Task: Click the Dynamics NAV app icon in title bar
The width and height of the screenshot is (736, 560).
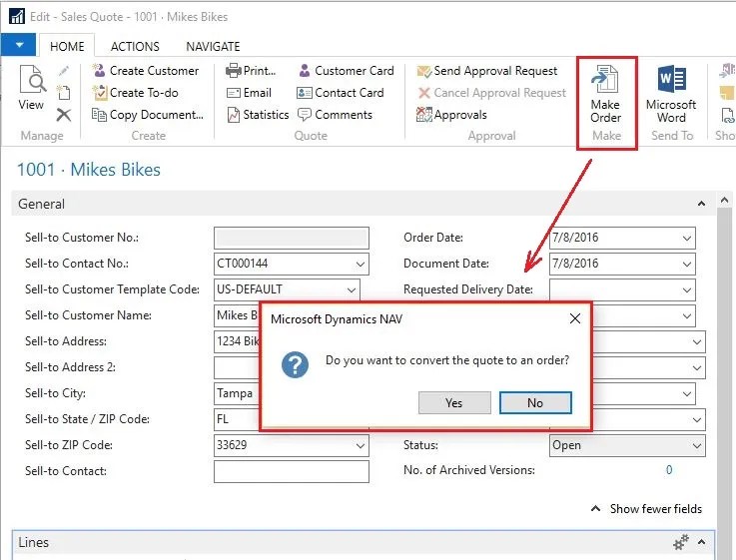Action: coord(17,16)
